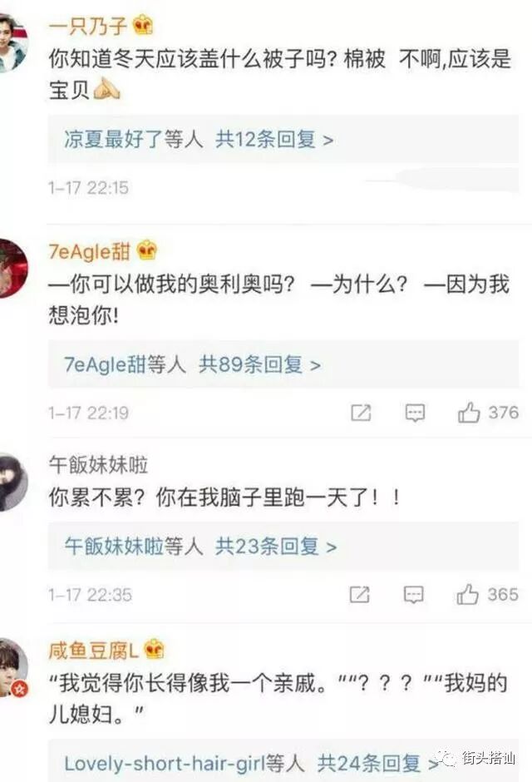532x782 pixels.
Task: Share the 7eAgle甜 comment via the repost icon
Action: [361, 413]
